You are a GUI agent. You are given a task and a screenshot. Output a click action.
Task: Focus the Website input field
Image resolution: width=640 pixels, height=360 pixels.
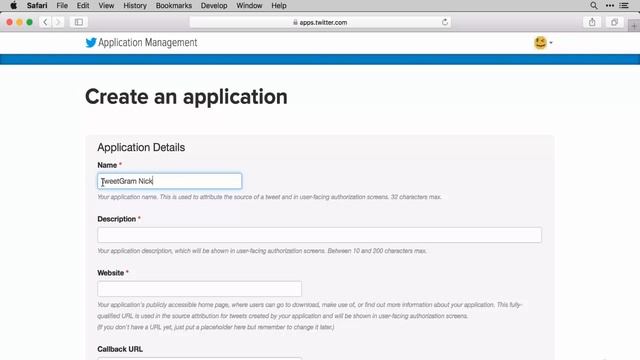click(x=199, y=289)
